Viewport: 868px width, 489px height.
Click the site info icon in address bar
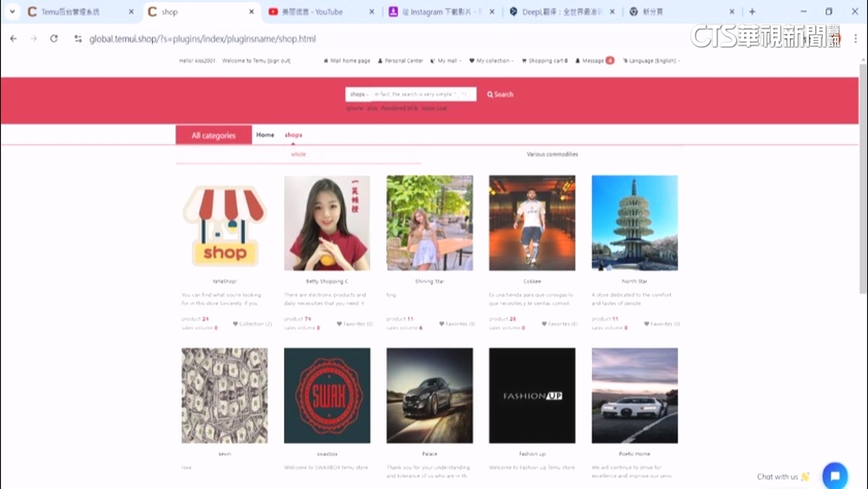(78, 39)
